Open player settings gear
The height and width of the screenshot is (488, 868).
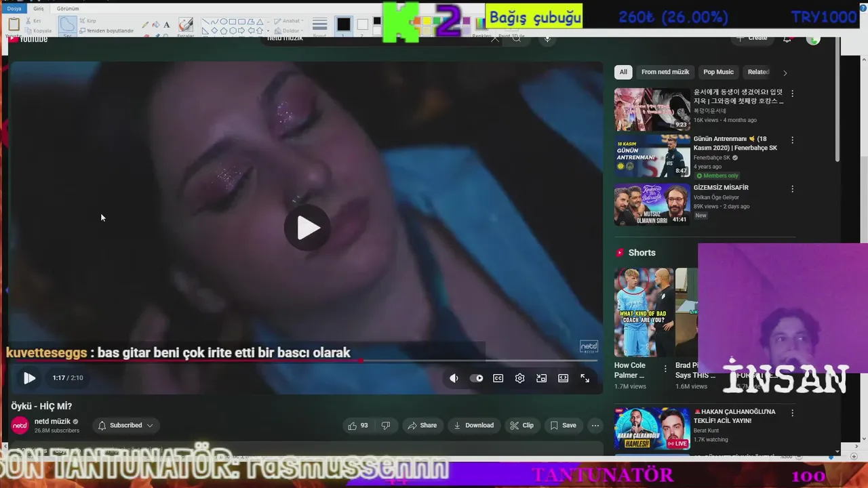[x=520, y=378]
